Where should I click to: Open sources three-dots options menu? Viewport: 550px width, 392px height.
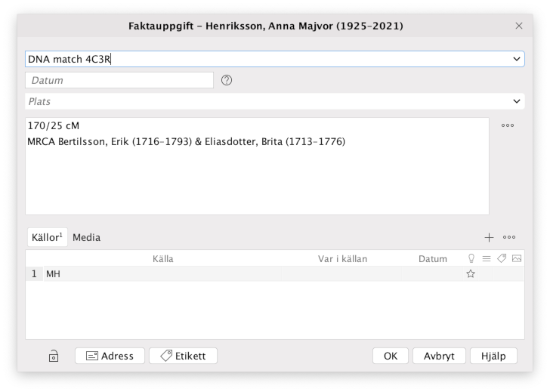click(509, 237)
